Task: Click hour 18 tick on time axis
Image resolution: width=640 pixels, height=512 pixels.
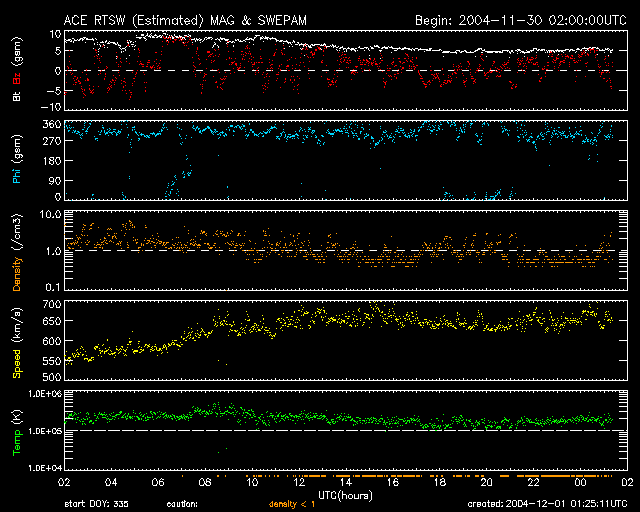Action: point(439,482)
